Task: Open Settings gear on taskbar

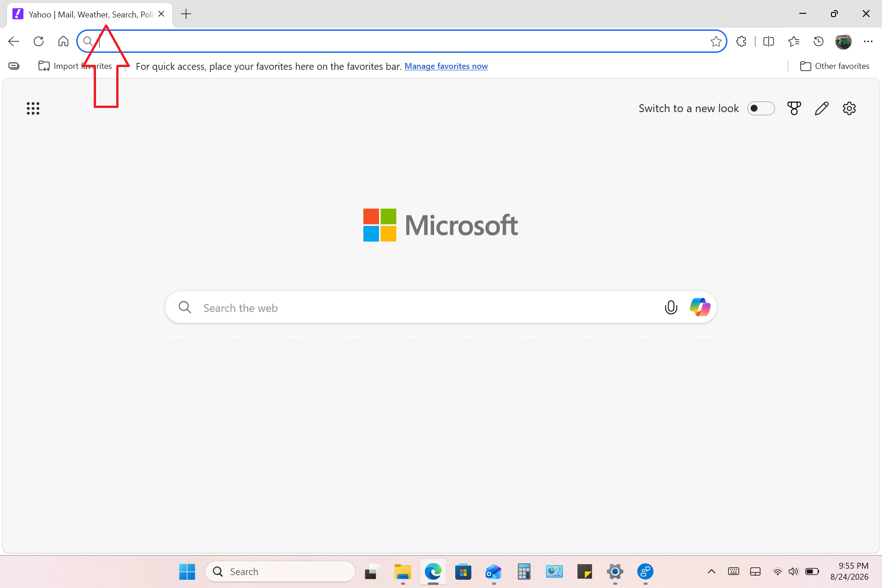Action: [x=615, y=572]
